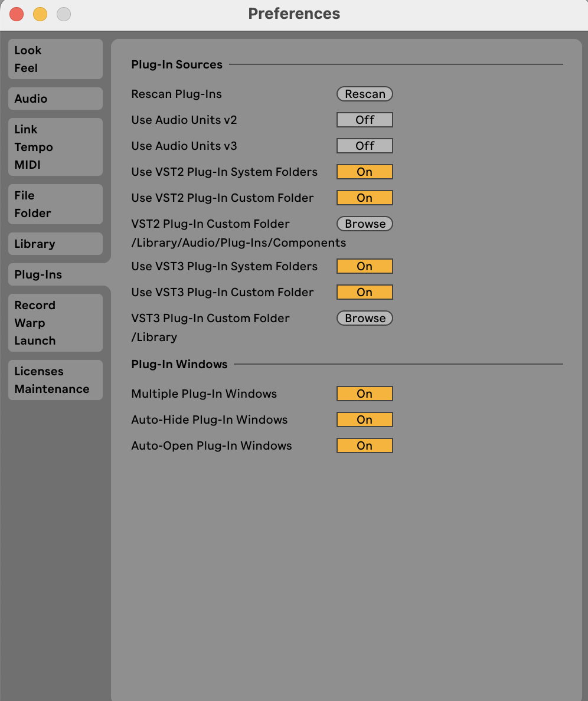Browse for VST2 Plug-In Custom Folder
Screen dimensions: 588x701
(x=364, y=224)
